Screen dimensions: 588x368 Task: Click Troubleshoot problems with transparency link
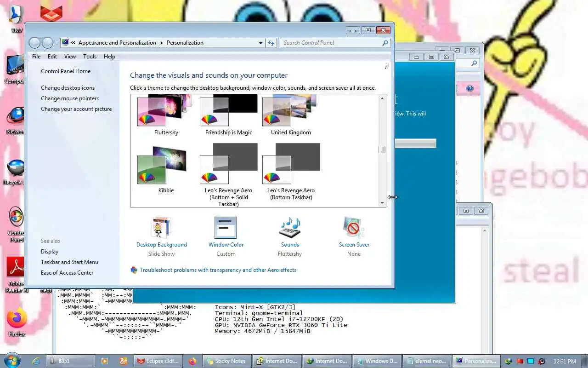(x=218, y=270)
